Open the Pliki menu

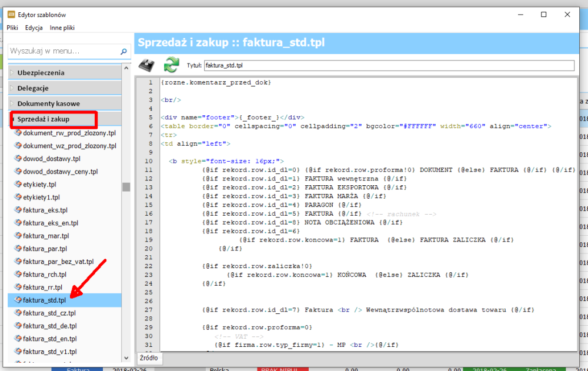pos(12,28)
